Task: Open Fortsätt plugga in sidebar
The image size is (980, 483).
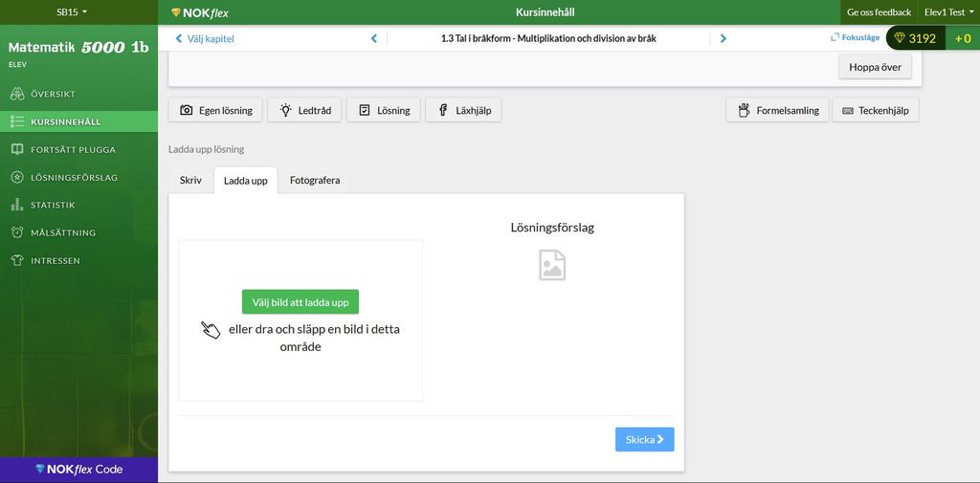Action: [78, 149]
